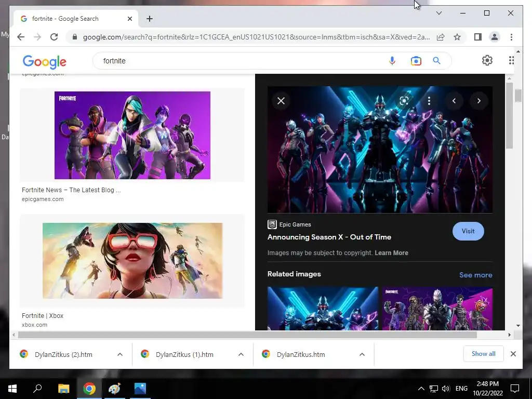Image resolution: width=532 pixels, height=399 pixels.
Task: Open the volume control in tray
Action: click(x=446, y=389)
